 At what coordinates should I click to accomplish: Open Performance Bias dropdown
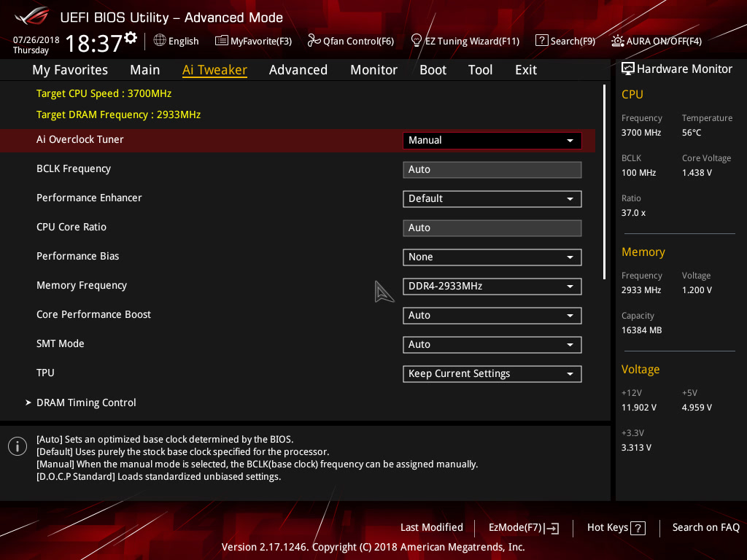click(x=492, y=257)
